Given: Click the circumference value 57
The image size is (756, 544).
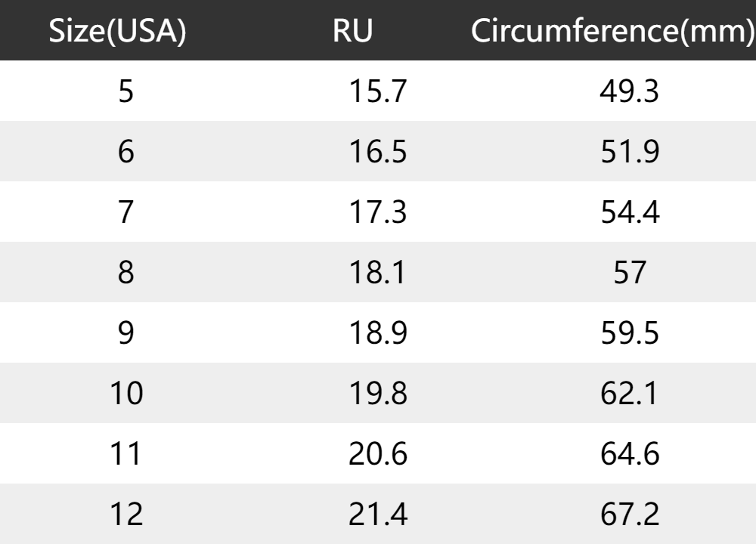Looking at the screenshot, I should pos(630,273).
